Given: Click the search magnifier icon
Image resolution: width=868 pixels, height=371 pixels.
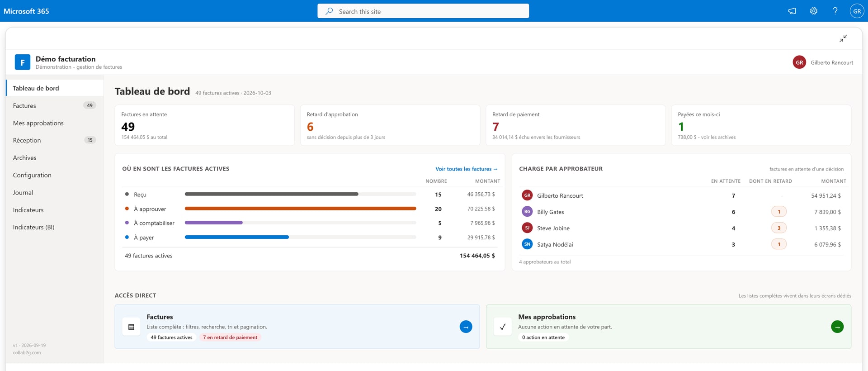Looking at the screenshot, I should coord(329,11).
